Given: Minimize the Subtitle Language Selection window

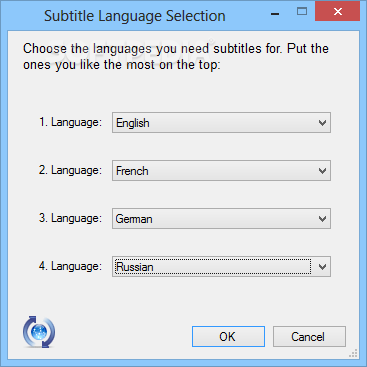Looking at the screenshot, I should pos(275,13).
